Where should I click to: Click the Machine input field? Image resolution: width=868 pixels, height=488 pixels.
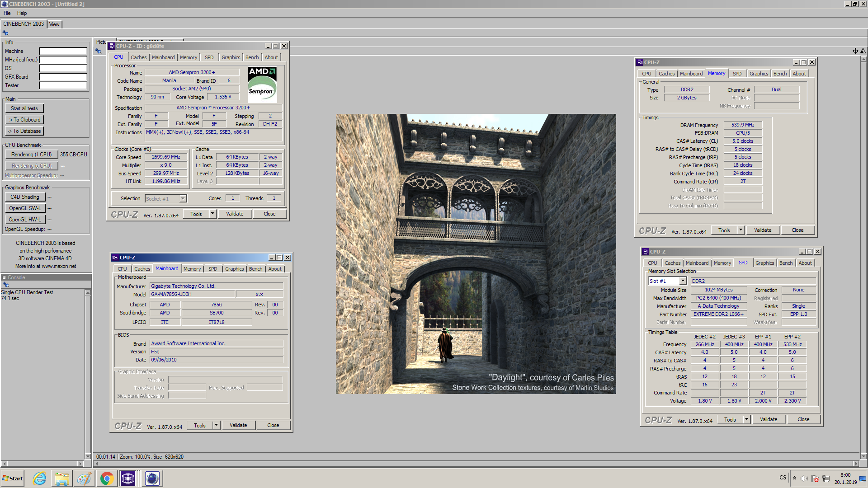[x=63, y=52]
